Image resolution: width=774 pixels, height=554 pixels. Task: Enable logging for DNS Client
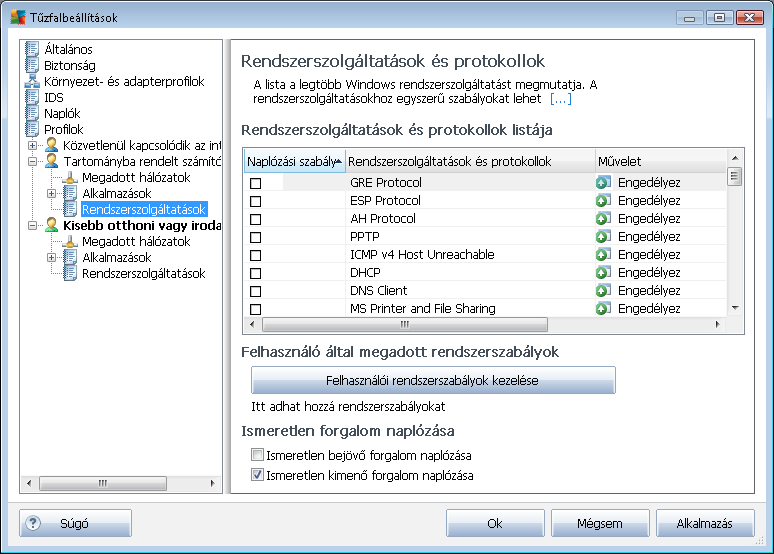tap(255, 291)
